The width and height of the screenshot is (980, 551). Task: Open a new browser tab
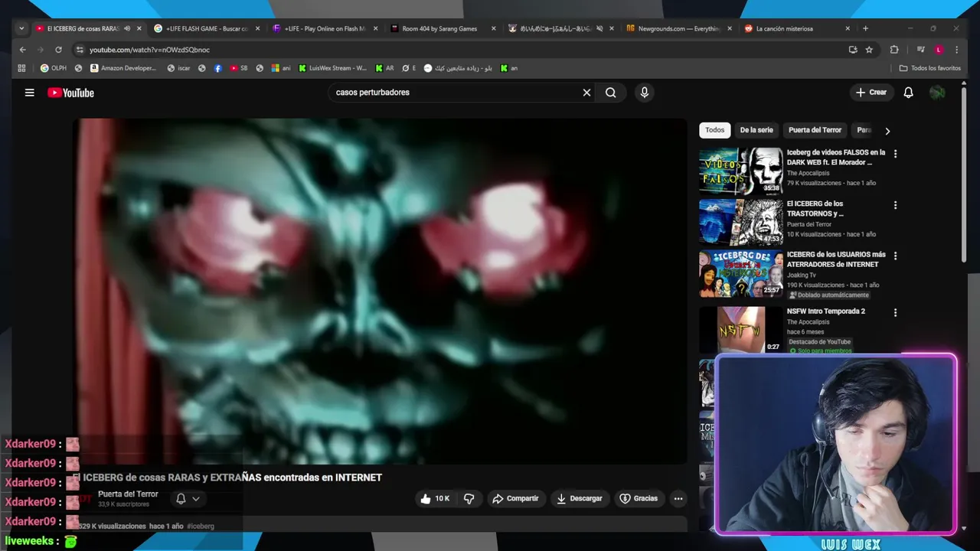(x=865, y=28)
